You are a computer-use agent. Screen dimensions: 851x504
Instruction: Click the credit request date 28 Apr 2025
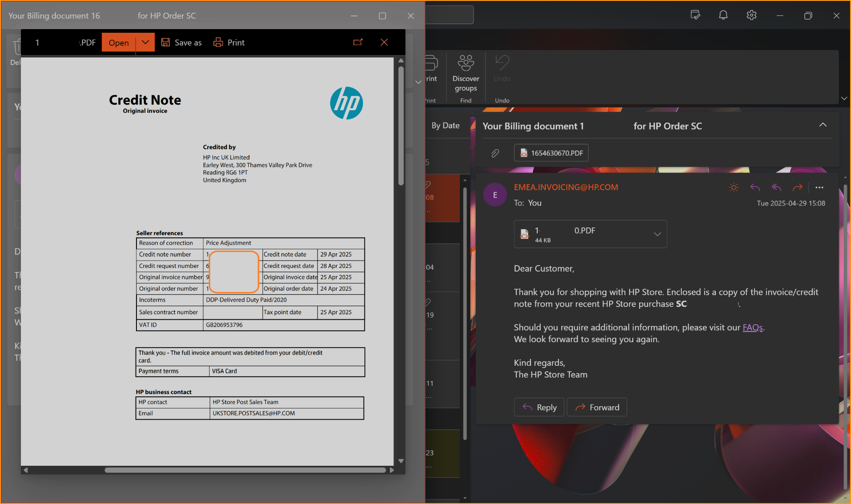pos(336,266)
